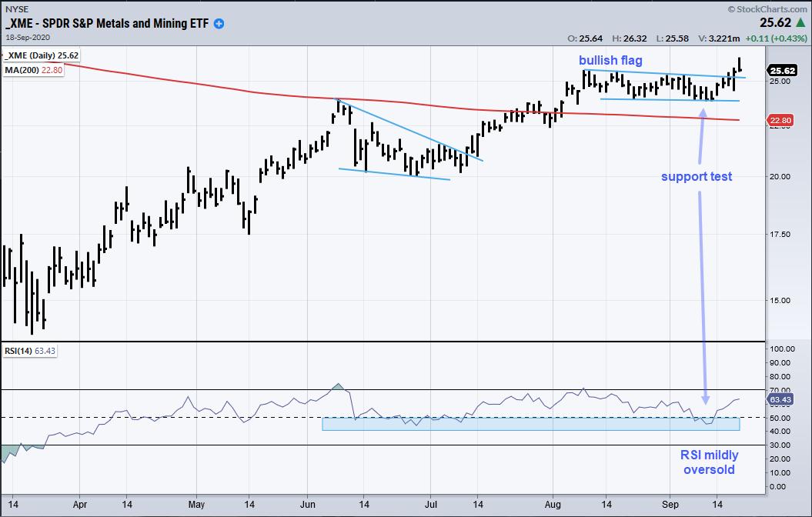
Task: Select the _XME (Daily) 25.62 legend label
Action: pyautogui.click(x=42, y=55)
